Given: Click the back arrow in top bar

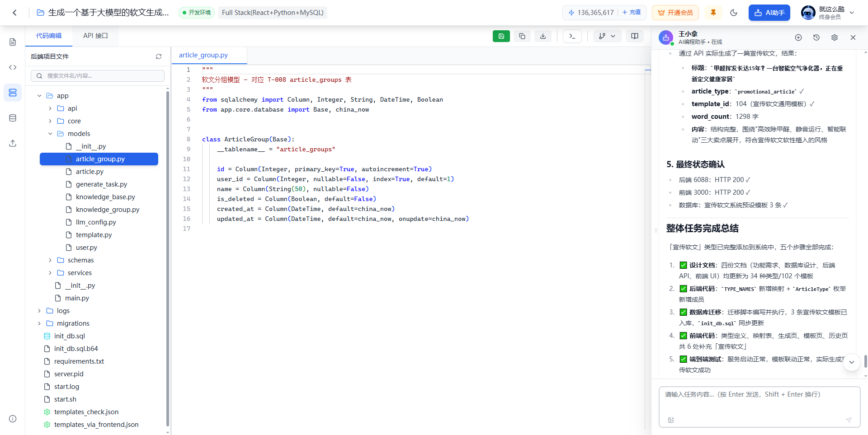Looking at the screenshot, I should click(15, 13).
